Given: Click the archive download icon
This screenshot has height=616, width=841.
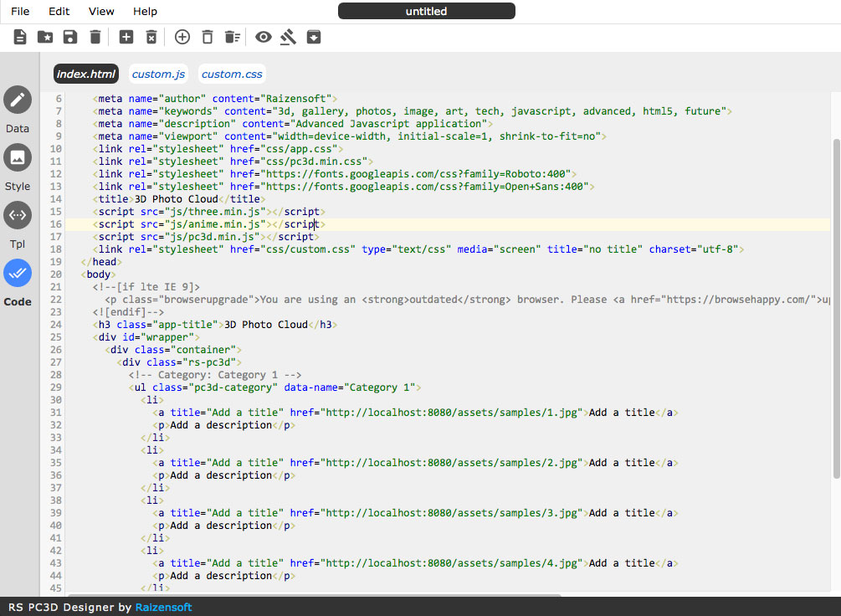Looking at the screenshot, I should coord(314,37).
